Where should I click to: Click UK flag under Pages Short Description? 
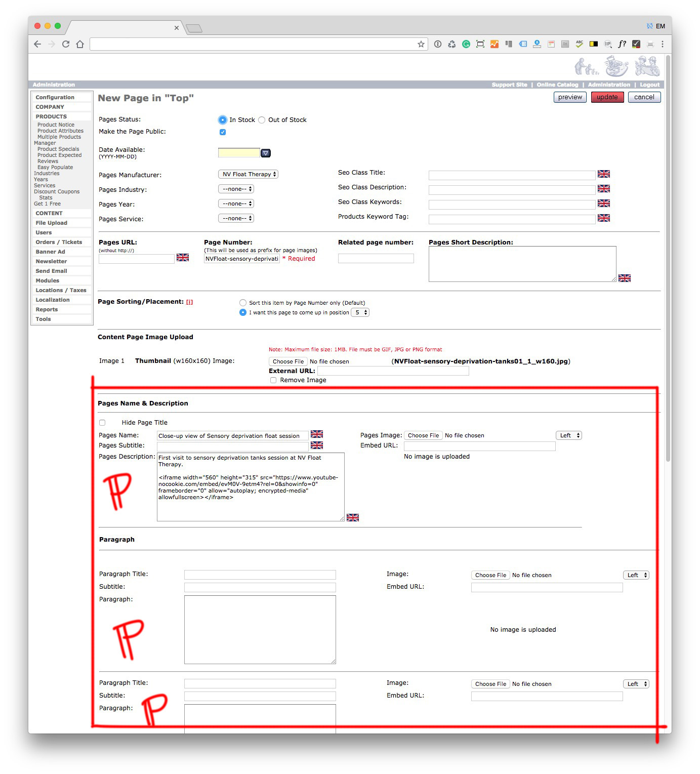point(625,278)
